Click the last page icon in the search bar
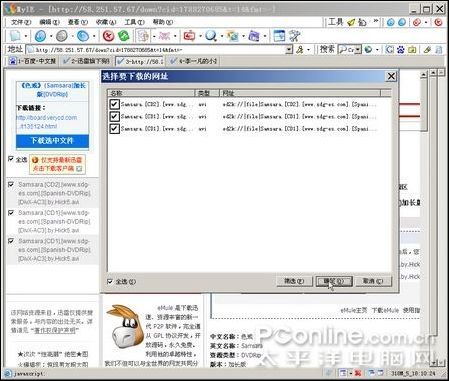This screenshot has width=449, height=381. pos(439,50)
